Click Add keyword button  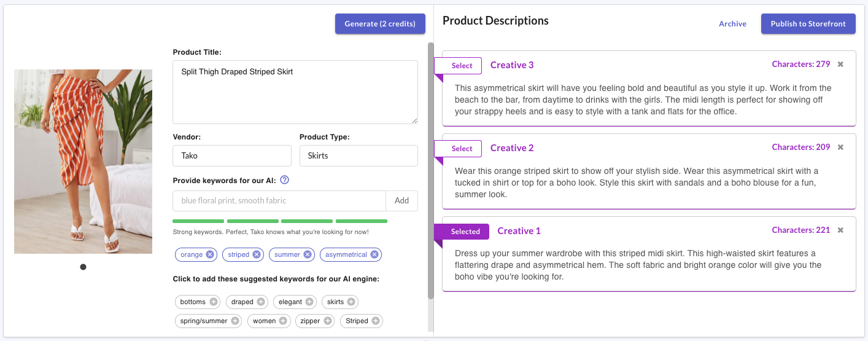(x=401, y=201)
